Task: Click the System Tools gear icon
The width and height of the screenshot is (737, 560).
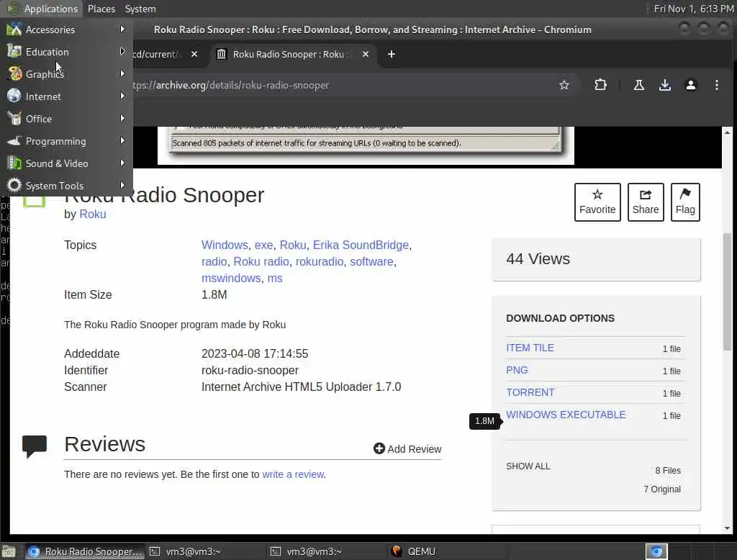Action: [14, 185]
